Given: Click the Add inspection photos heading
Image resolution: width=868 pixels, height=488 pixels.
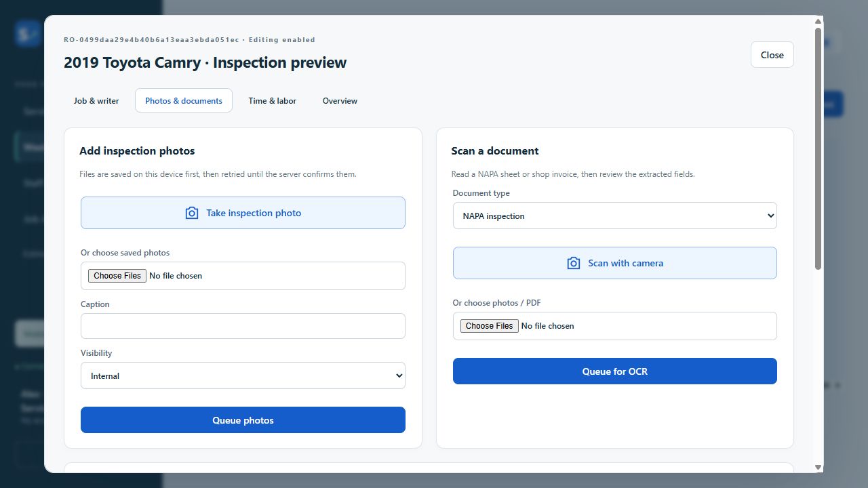Looking at the screenshot, I should 137,151.
